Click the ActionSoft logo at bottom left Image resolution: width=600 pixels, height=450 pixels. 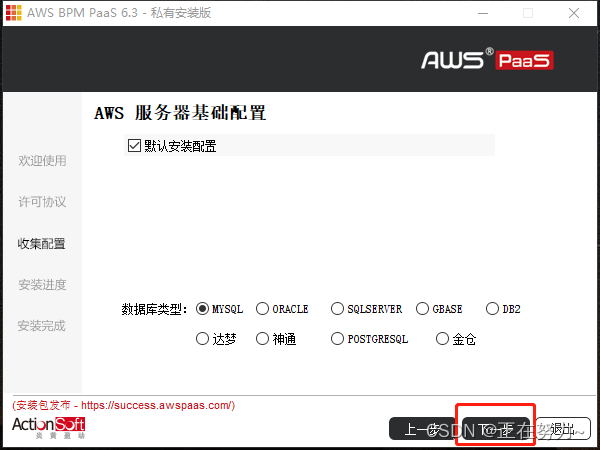point(49,427)
